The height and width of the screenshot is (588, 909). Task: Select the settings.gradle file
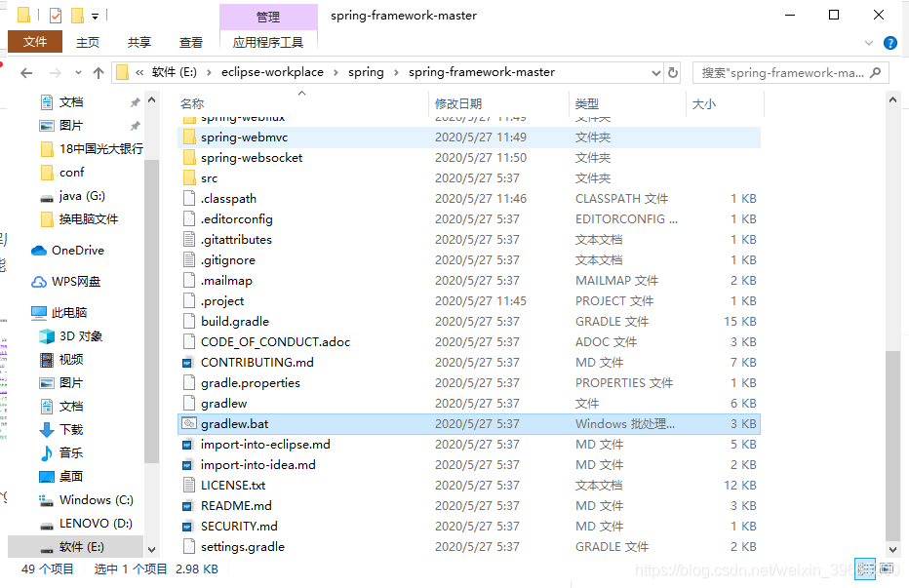469,547
